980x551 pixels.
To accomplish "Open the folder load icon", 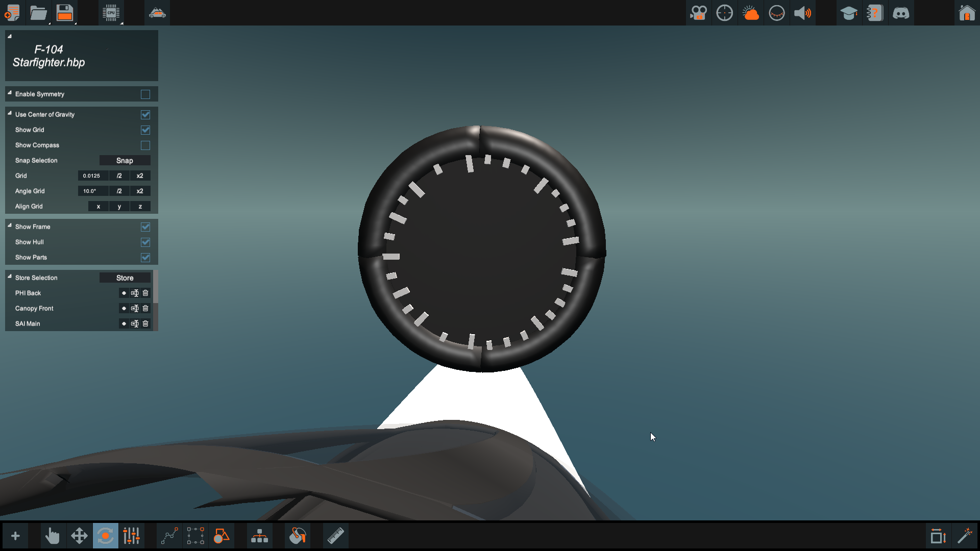I will 38,13.
